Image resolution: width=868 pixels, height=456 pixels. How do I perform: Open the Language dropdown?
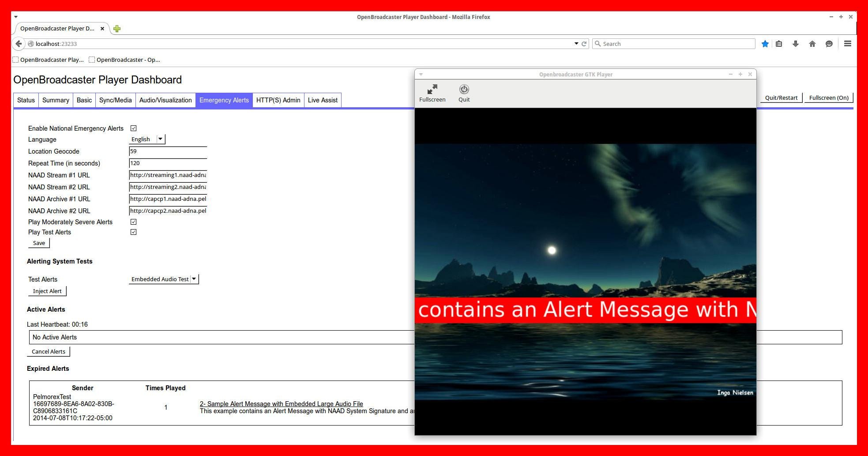click(160, 139)
